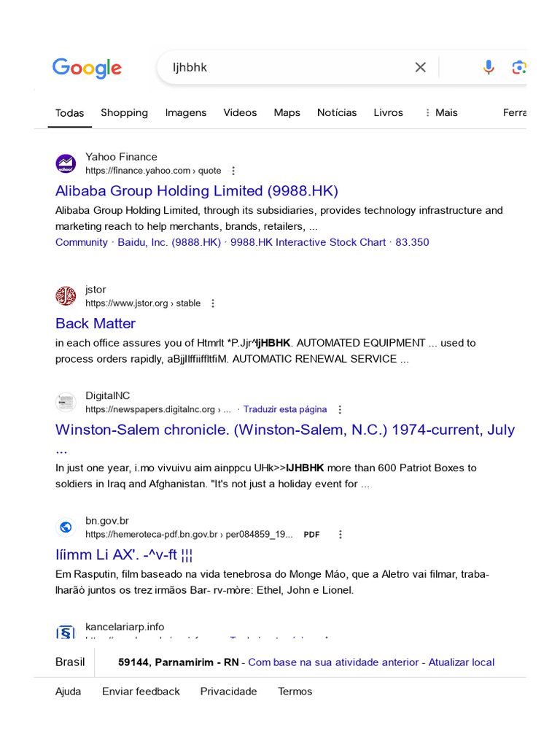Screen dimensions: 560x747
Task: Clear the search box text
Action: point(420,67)
